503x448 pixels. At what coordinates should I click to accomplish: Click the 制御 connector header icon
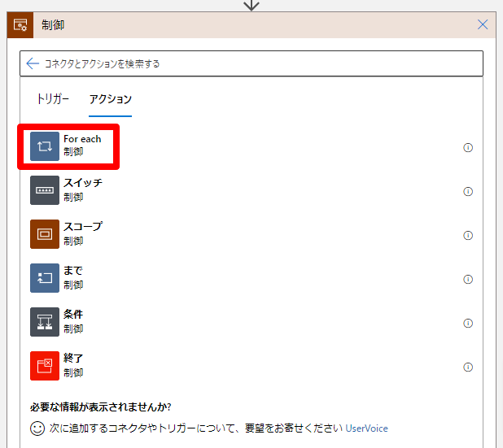[20, 25]
